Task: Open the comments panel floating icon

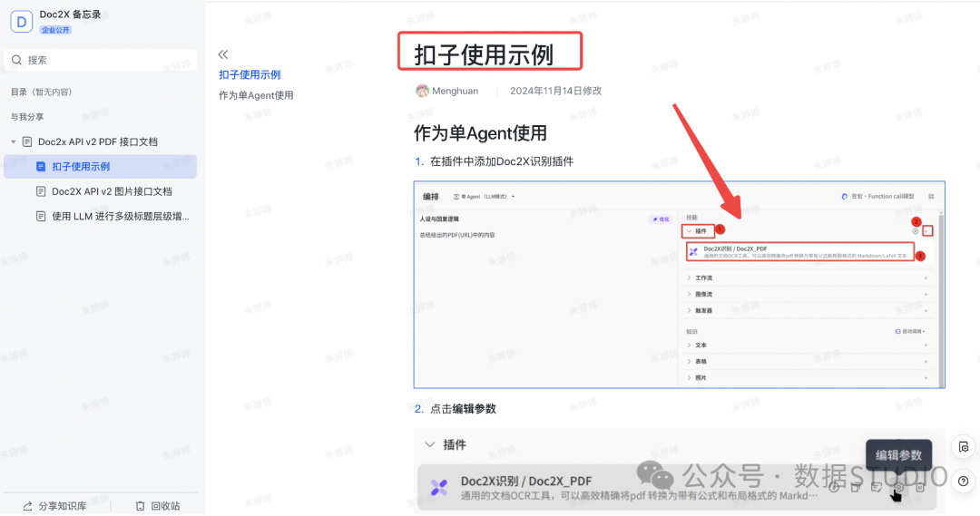Action: 963,447
